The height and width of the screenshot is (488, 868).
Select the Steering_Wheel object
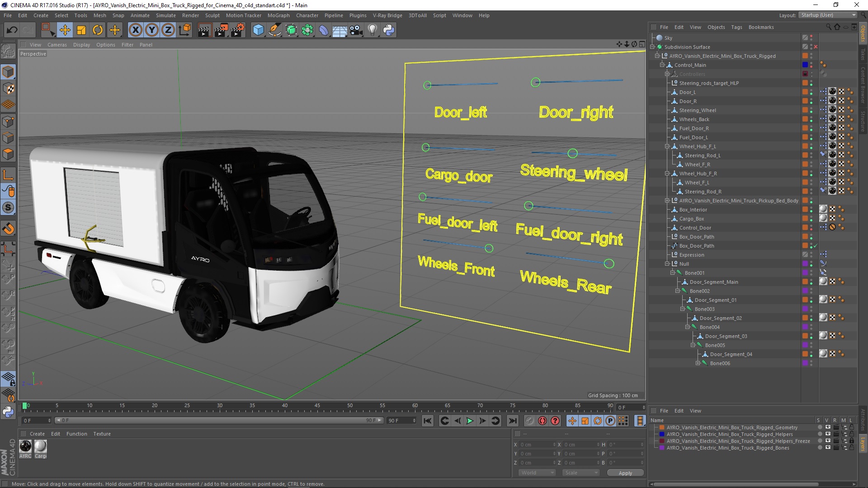[698, 110]
